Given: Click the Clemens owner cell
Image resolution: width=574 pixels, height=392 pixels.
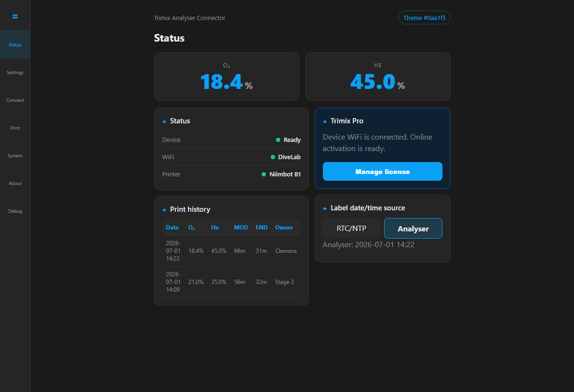Looking at the screenshot, I should [286, 250].
